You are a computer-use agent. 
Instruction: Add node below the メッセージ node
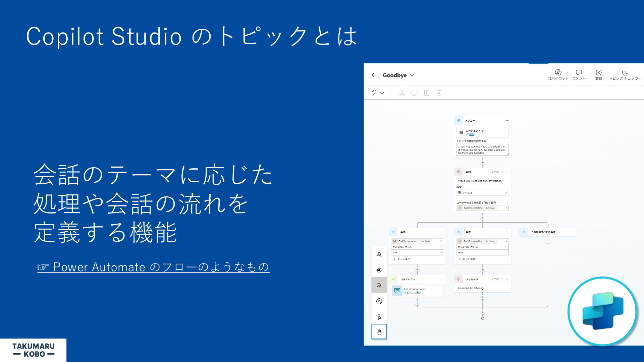482,297
